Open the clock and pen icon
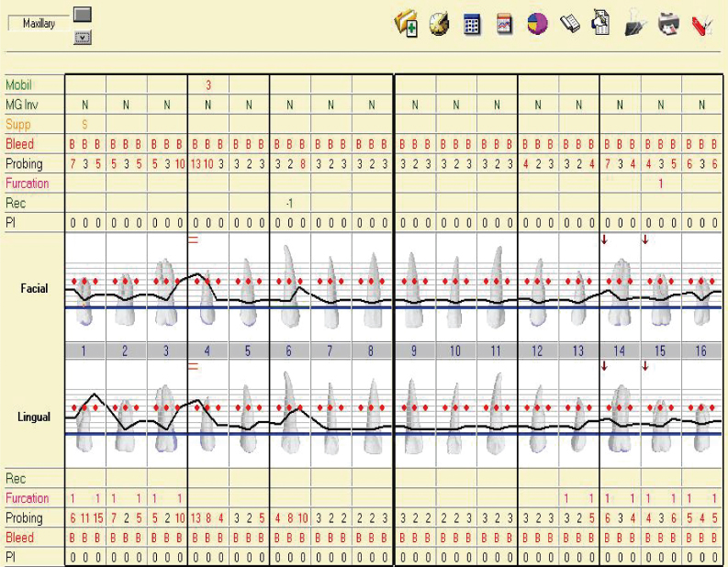The height and width of the screenshot is (567, 728). pos(440,24)
